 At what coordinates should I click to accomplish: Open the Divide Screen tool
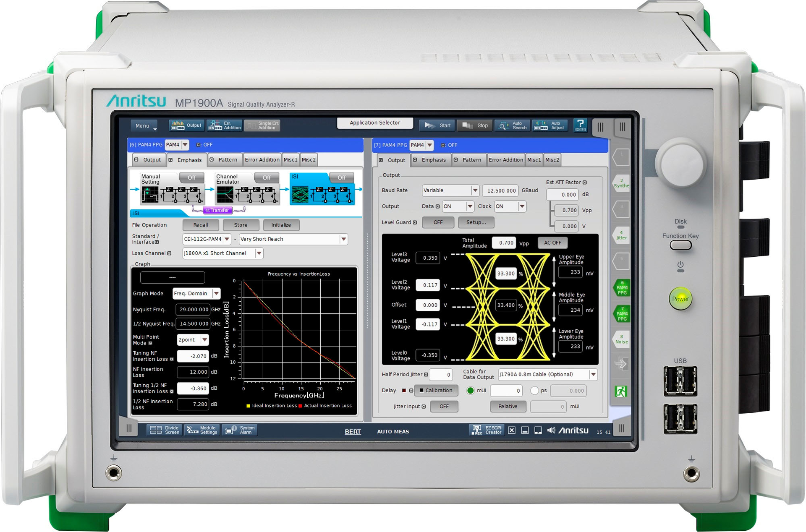pos(165,430)
